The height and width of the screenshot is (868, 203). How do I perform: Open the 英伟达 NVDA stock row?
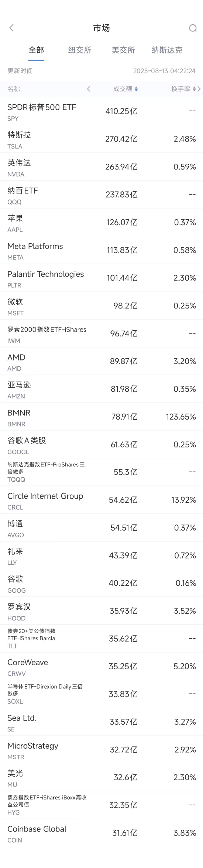tap(101, 167)
